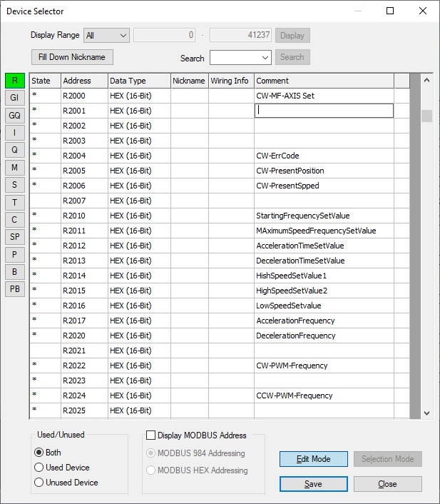Save the device comments
440x504 pixels.
click(314, 484)
